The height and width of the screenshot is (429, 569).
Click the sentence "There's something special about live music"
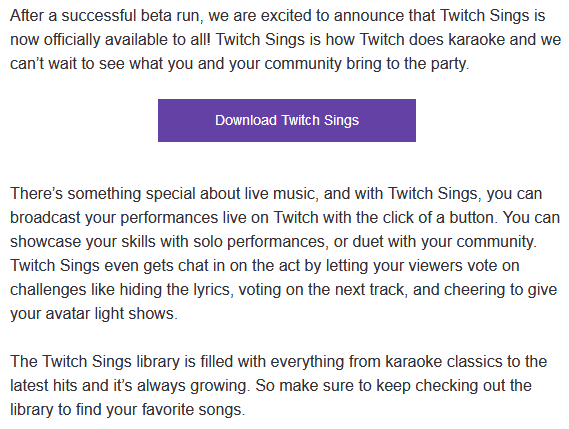(x=164, y=193)
